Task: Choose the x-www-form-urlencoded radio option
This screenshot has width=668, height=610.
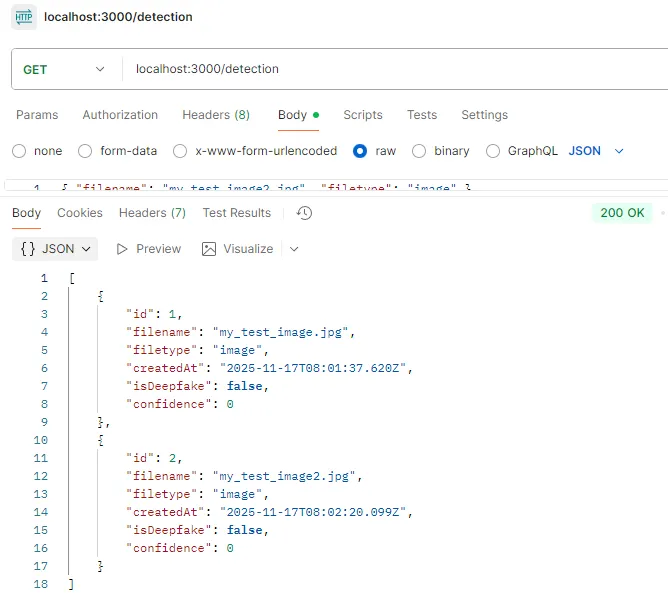Action: 180,151
